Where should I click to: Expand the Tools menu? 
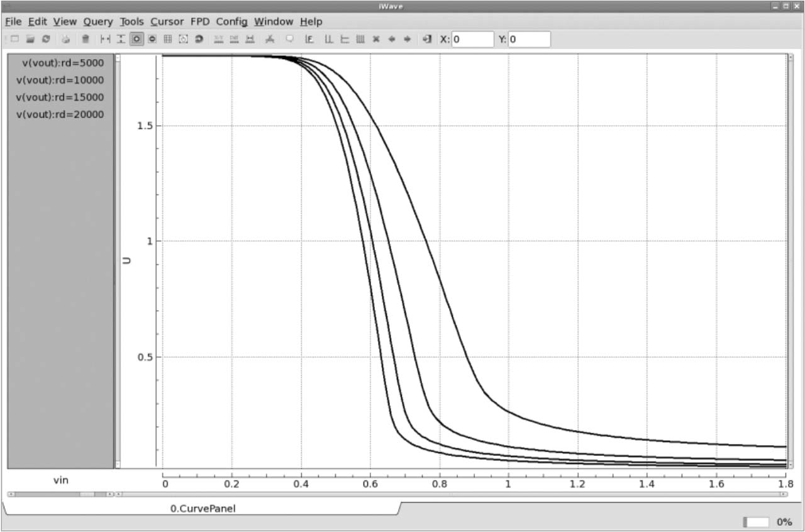tap(131, 21)
